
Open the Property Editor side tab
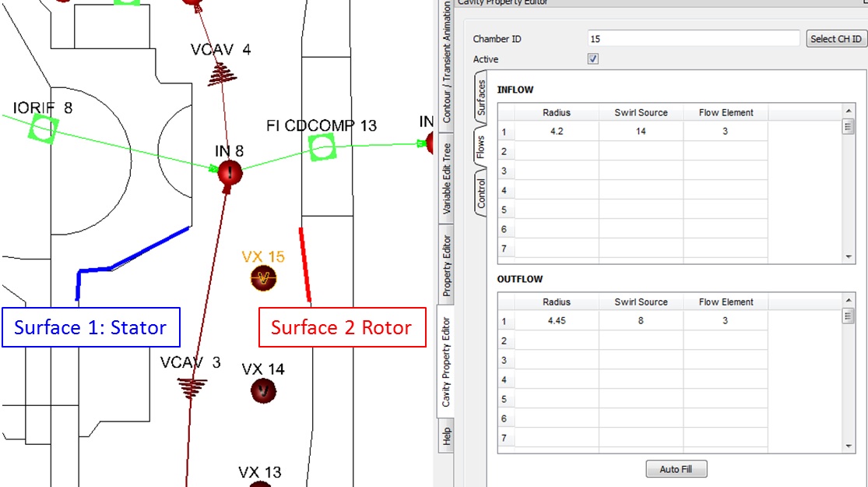tap(446, 266)
